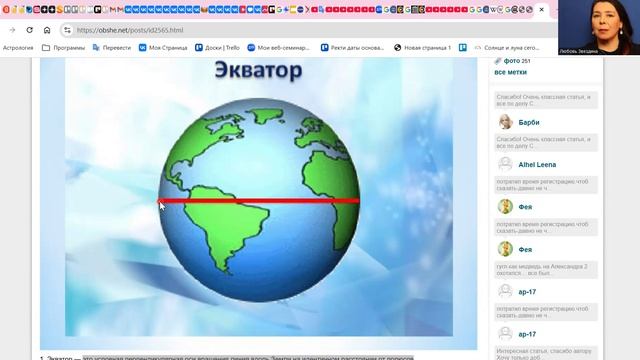Close the active browser tab
Image resolution: width=640 pixels, height=360 pixels.
click(x=542, y=9)
